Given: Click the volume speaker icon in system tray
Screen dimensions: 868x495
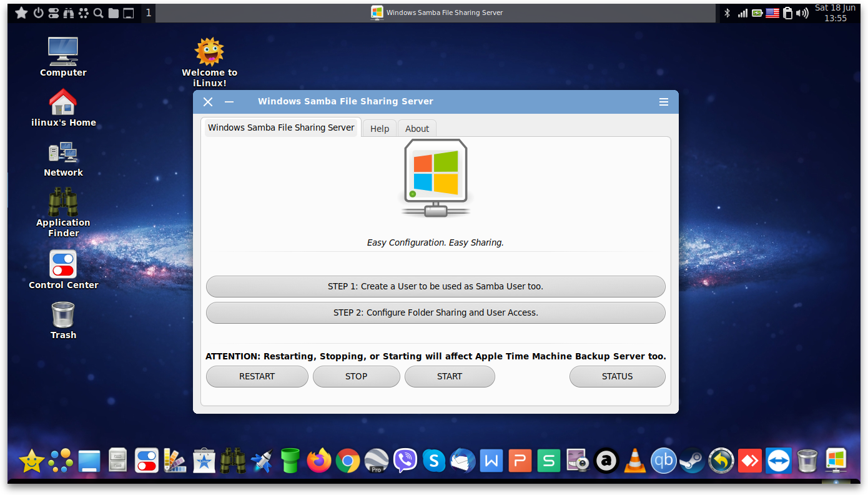Looking at the screenshot, I should tap(802, 12).
